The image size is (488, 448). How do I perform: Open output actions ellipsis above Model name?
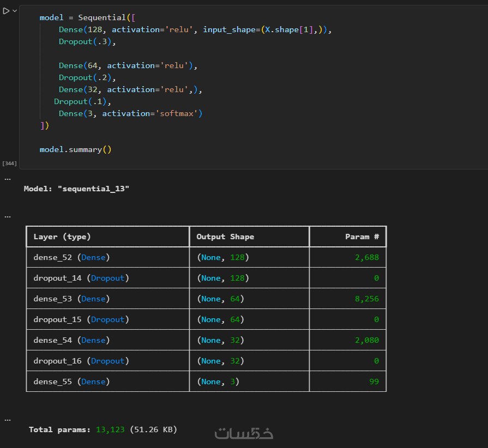coord(8,179)
